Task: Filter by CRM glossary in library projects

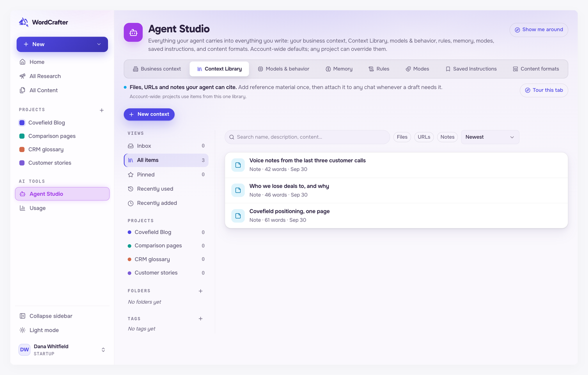Action: [x=166, y=259]
